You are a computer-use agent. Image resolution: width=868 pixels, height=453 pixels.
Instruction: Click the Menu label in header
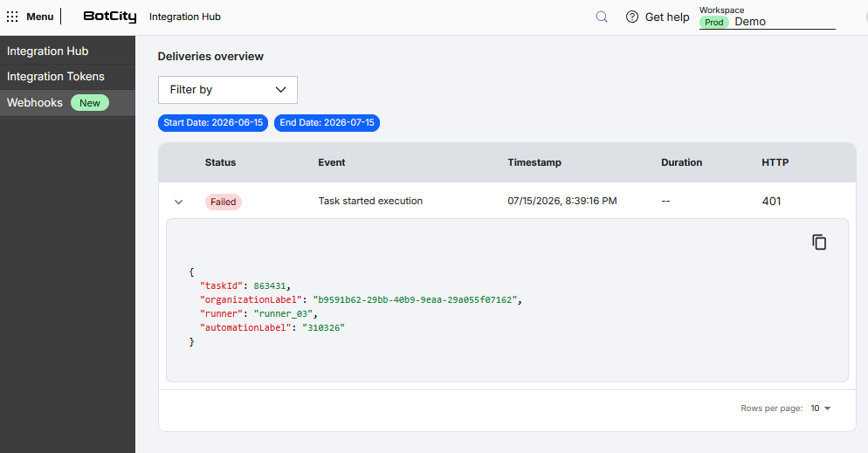40,17
